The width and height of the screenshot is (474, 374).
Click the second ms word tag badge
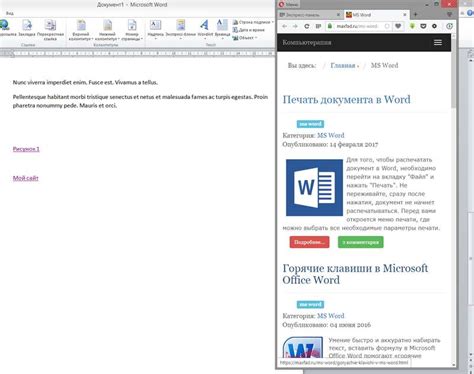point(310,304)
